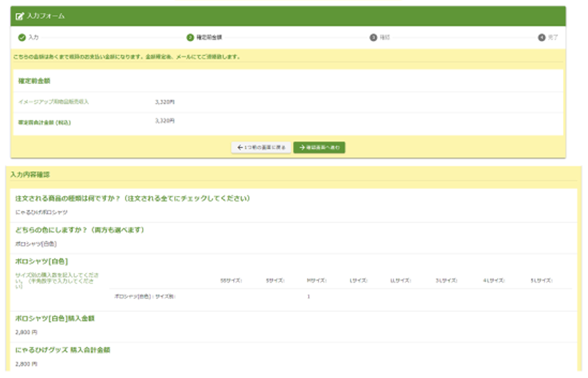Click the answer ポロシャツ[白色] under the color question

coord(36,244)
